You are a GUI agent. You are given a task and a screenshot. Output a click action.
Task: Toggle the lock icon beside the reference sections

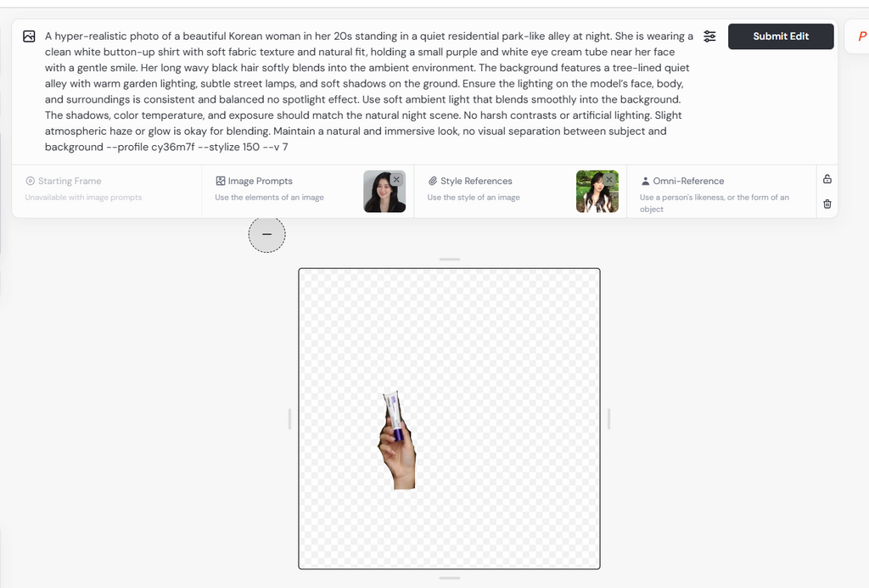click(x=827, y=179)
